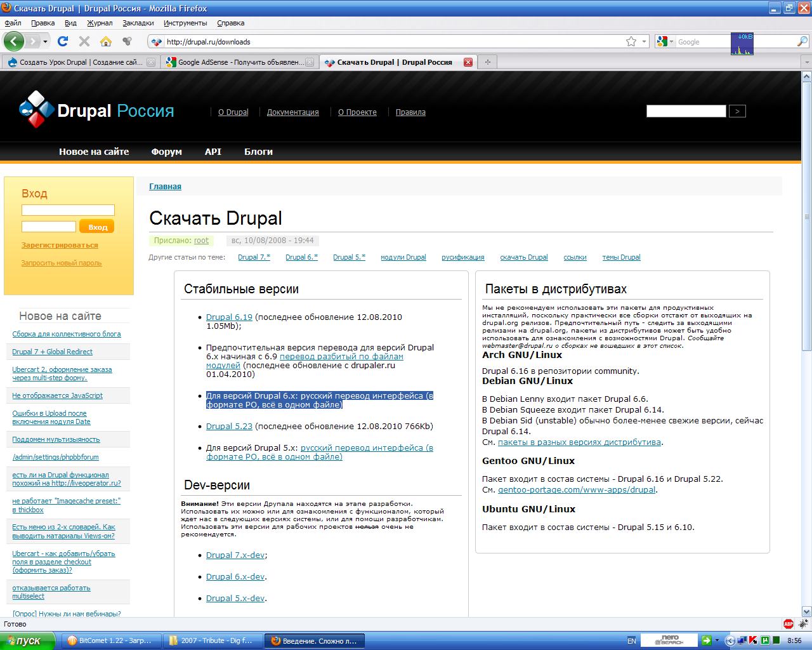Open Блоги in the navigation bar
Viewport: 812px width, 650px height.
[x=259, y=152]
